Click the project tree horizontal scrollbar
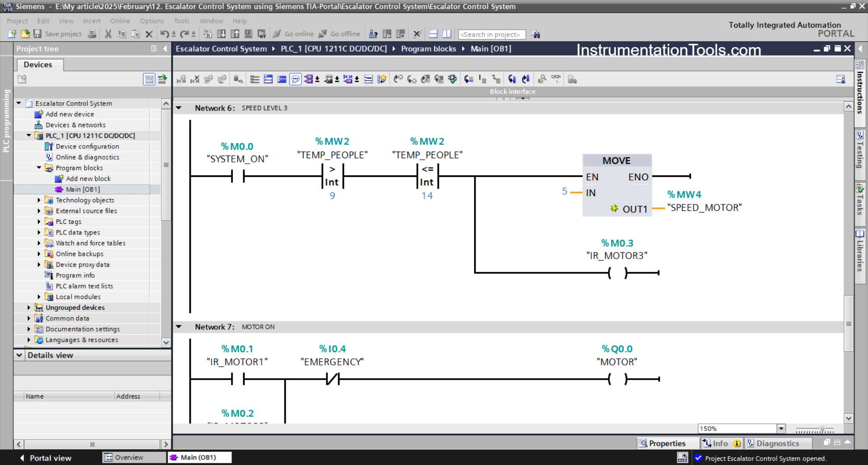 [92, 444]
